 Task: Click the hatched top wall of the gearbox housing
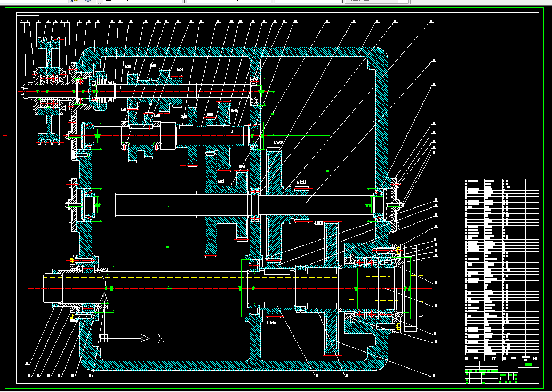[234, 52]
